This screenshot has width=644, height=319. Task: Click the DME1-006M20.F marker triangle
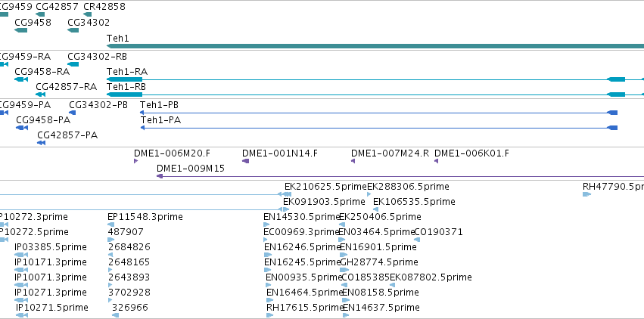point(135,161)
